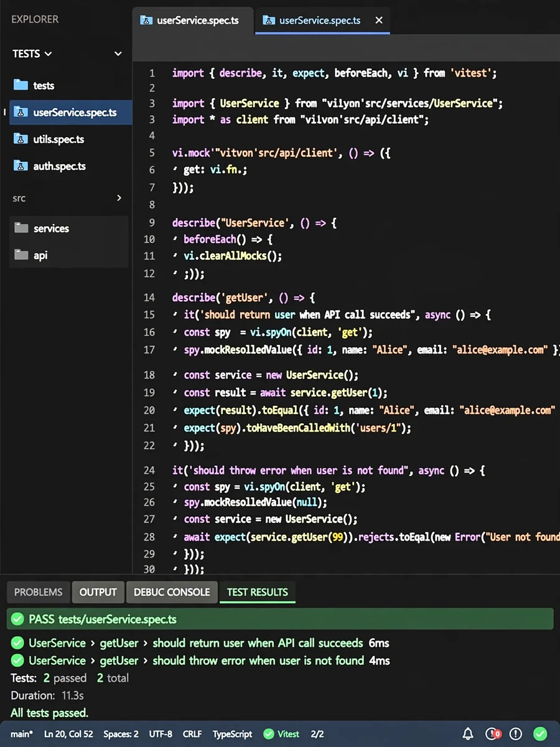Expand the src section chevron
This screenshot has height=747, width=560.
(x=119, y=198)
